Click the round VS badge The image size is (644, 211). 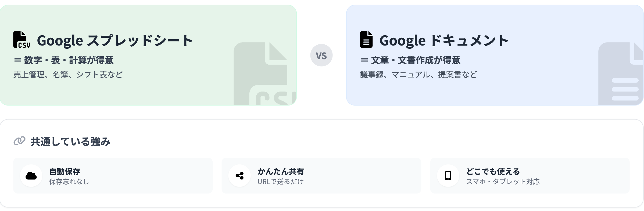(x=321, y=55)
